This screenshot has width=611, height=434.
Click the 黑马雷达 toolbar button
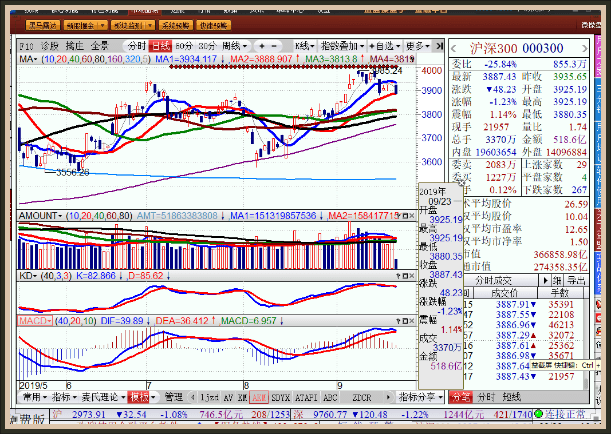(43, 25)
